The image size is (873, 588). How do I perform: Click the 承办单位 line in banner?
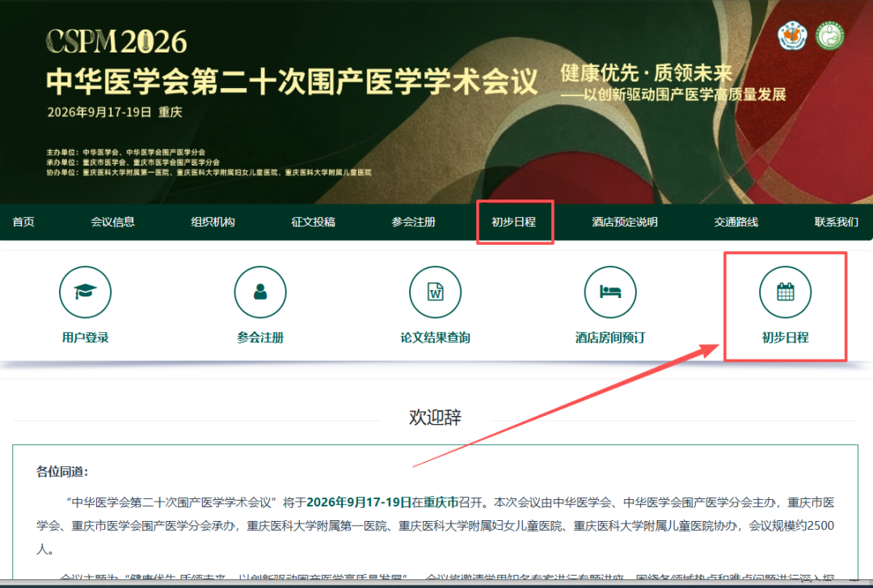tap(133, 162)
